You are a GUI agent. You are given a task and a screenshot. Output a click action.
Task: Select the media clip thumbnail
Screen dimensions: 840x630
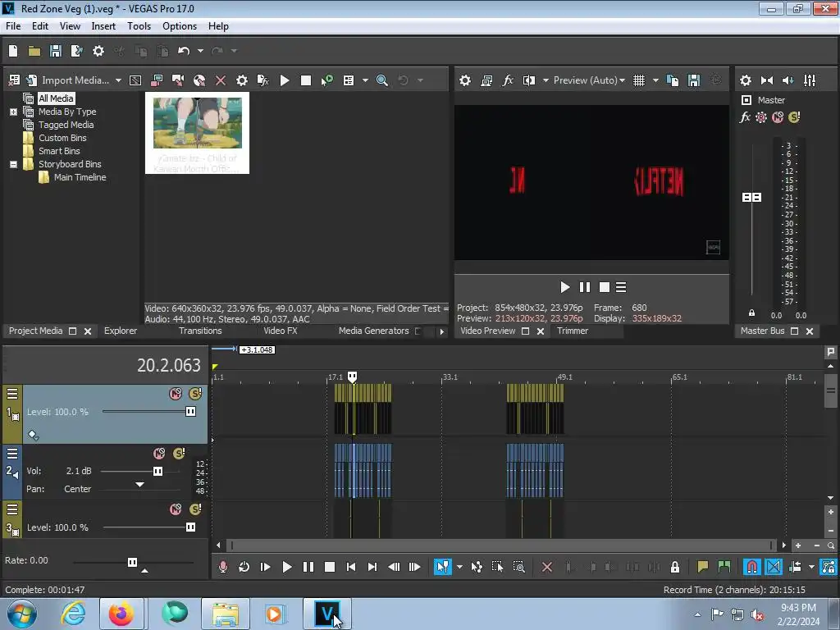[x=197, y=133]
